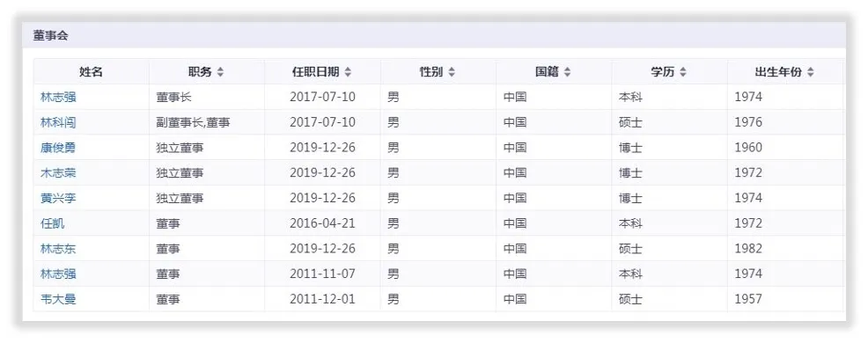Open the 康俊勇 name link

click(58, 148)
